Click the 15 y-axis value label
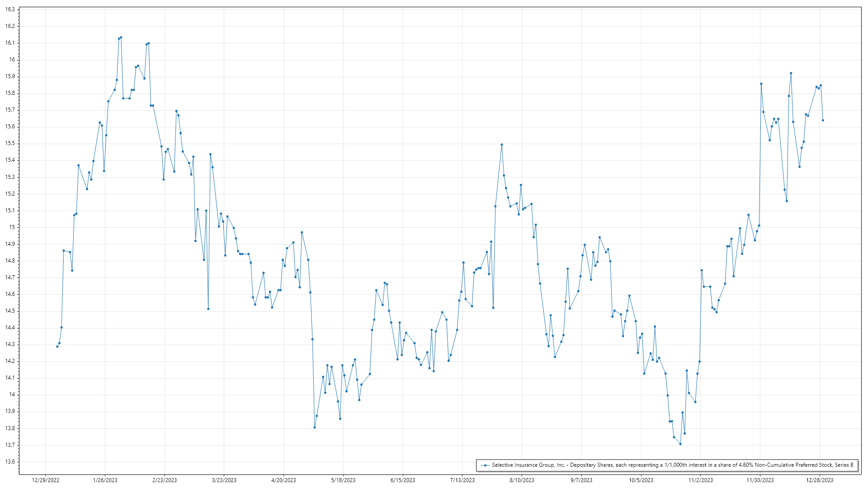This screenshot has width=868, height=488. (x=12, y=227)
